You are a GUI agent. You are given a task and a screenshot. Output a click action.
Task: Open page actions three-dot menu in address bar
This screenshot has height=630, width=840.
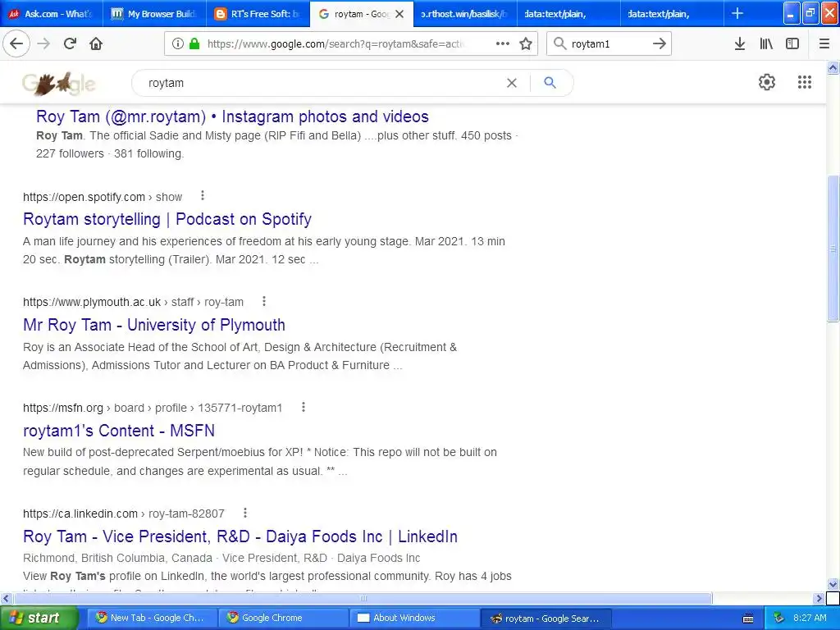point(503,44)
